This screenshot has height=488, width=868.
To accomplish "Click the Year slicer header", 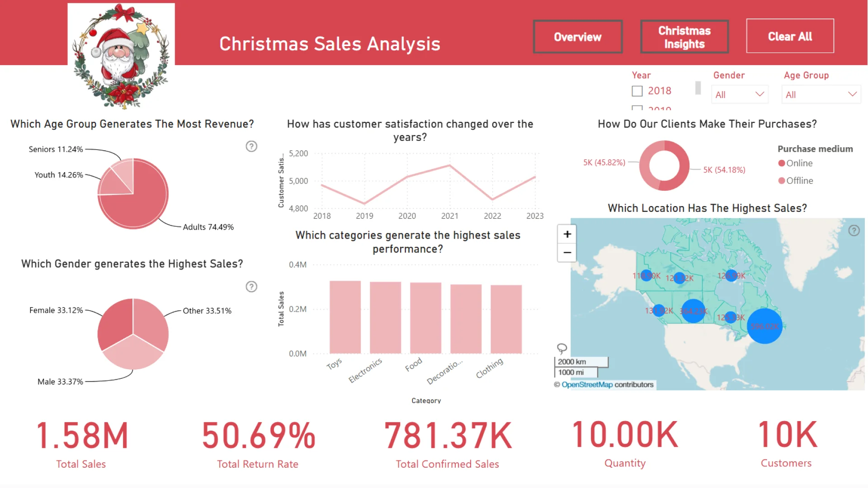I will pyautogui.click(x=641, y=75).
